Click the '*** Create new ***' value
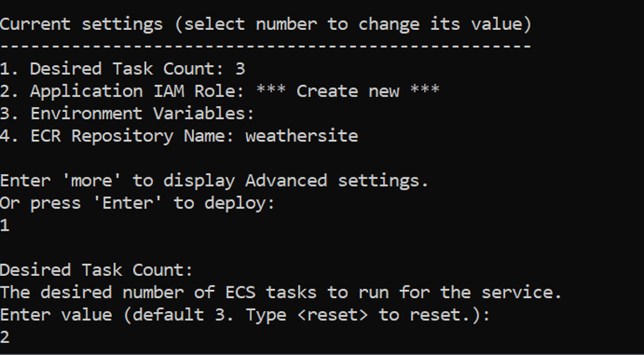Viewport: 644px width, 355px height. [x=348, y=91]
